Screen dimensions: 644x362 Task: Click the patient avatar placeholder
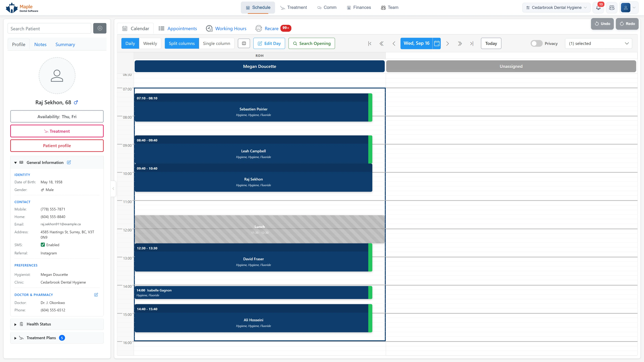click(57, 76)
